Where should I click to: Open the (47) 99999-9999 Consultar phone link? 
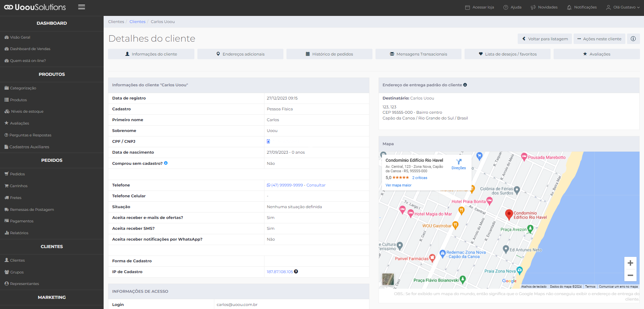coord(296,185)
